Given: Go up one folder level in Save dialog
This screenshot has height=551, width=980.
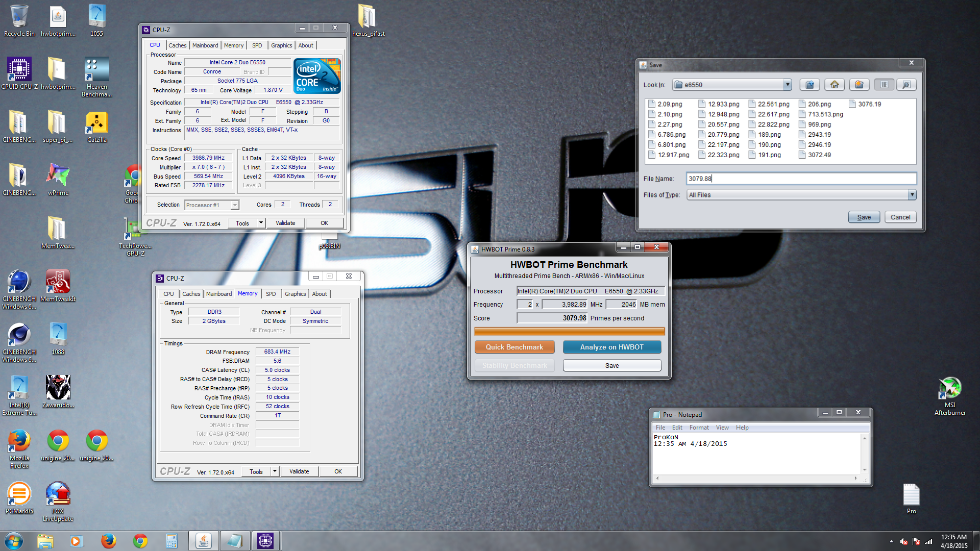Looking at the screenshot, I should click(810, 85).
